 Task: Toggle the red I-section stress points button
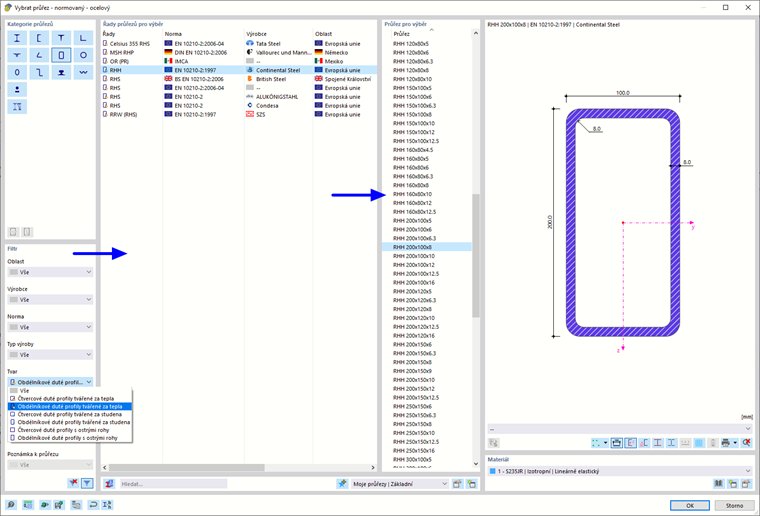[658, 443]
